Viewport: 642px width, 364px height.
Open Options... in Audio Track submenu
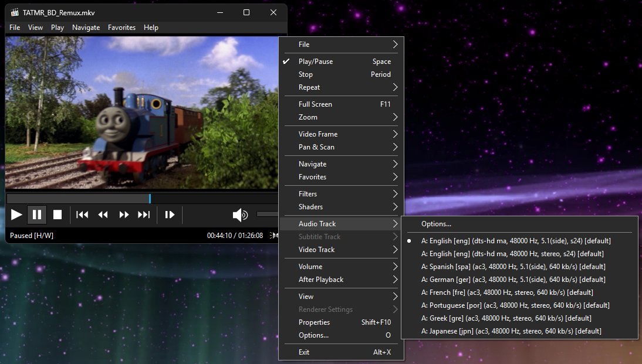[x=519, y=224]
